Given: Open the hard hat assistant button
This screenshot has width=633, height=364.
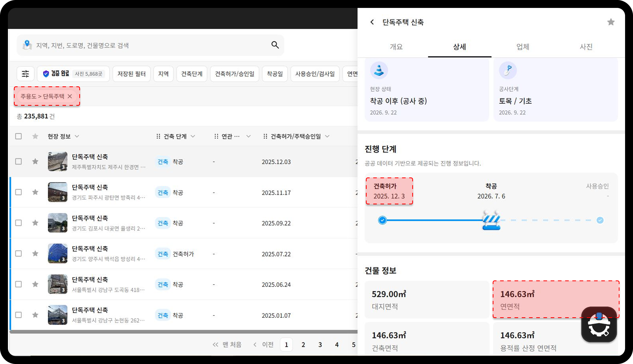Looking at the screenshot, I should pyautogui.click(x=599, y=325).
